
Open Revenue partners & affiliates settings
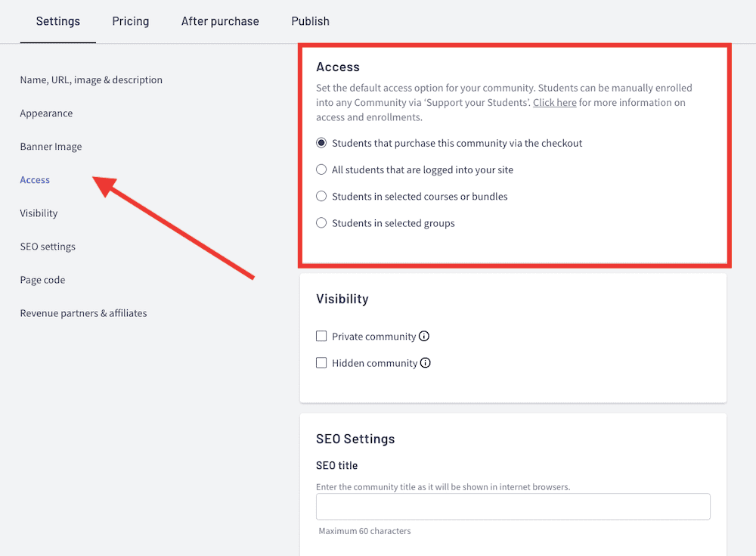tap(83, 312)
